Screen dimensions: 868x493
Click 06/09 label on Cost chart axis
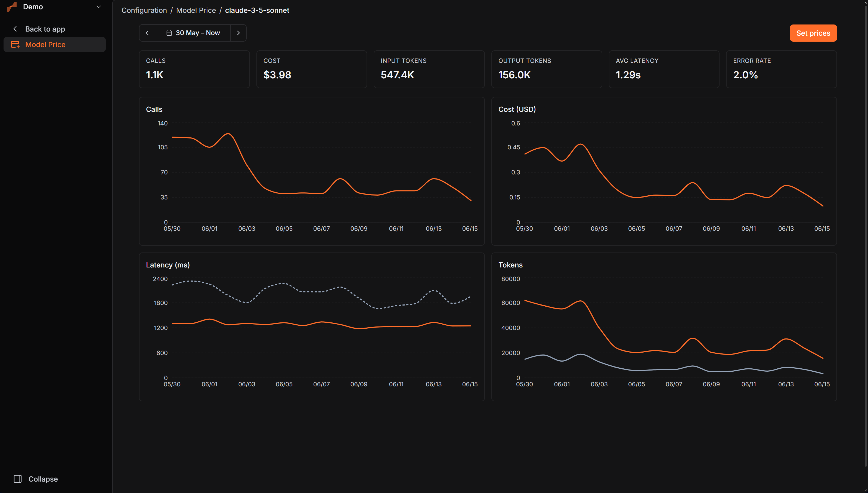pos(711,229)
